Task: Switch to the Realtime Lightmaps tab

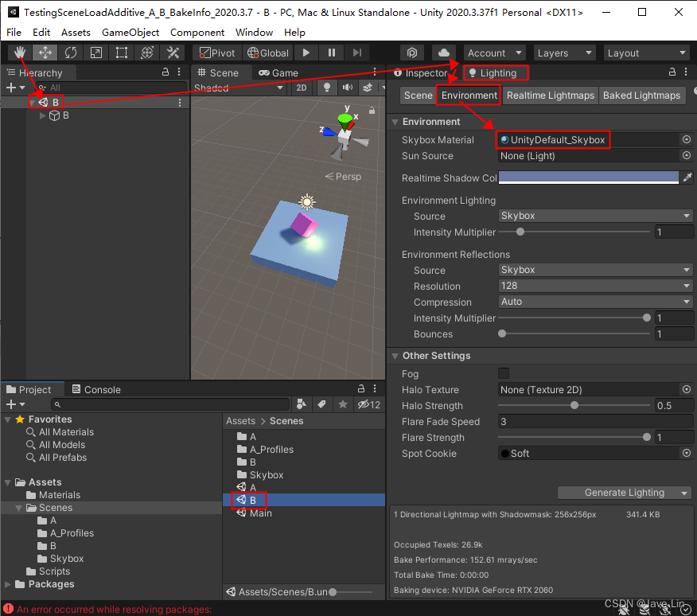Action: pos(550,95)
